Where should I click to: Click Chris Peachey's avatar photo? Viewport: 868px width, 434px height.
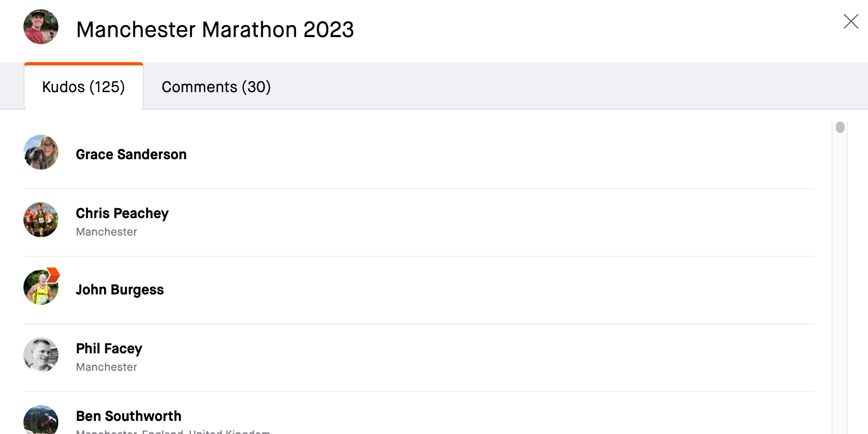pyautogui.click(x=41, y=220)
